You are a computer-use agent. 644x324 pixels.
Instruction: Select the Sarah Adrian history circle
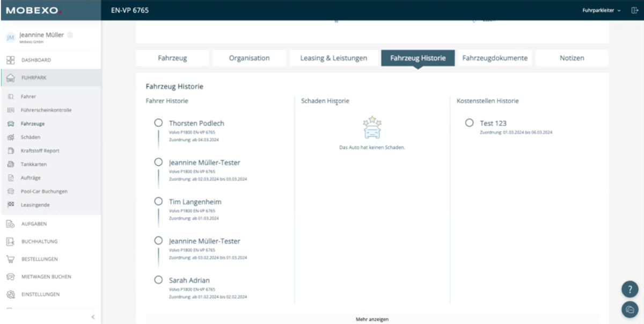158,280
